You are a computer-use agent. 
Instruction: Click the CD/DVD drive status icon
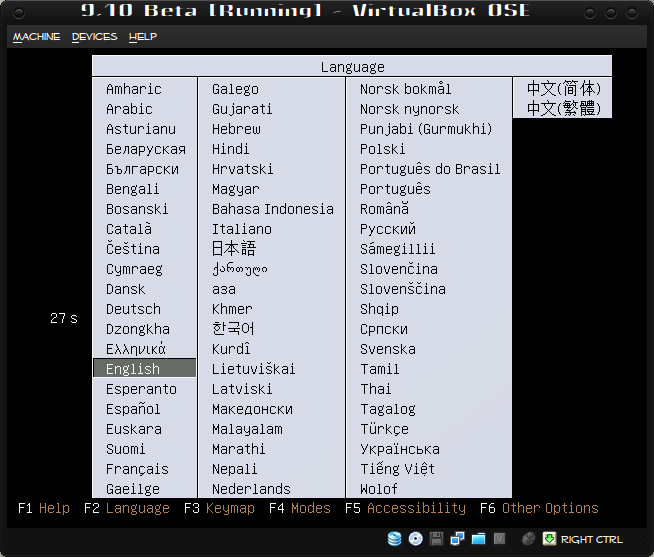415,539
